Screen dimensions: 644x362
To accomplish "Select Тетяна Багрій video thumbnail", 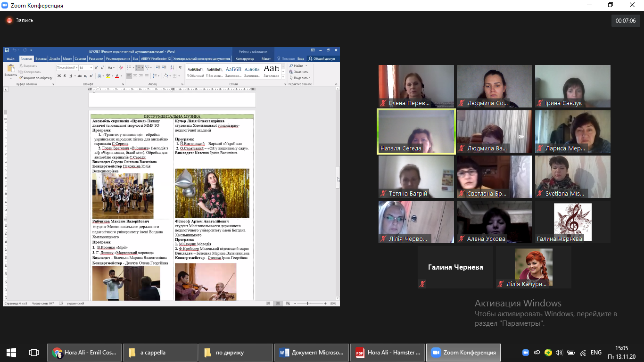I will [416, 176].
